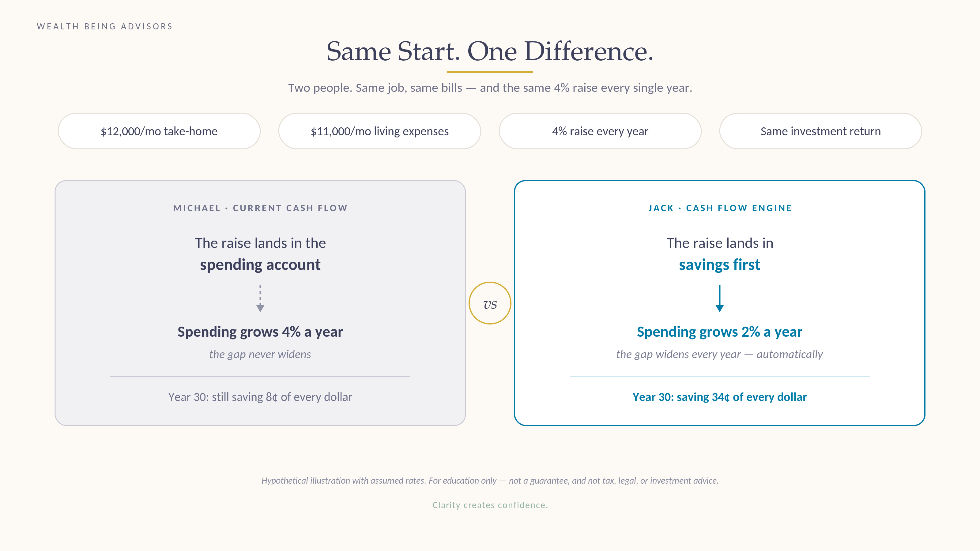Select the $11,000/mo living expenses pill
This screenshot has height=551, width=980.
379,131
